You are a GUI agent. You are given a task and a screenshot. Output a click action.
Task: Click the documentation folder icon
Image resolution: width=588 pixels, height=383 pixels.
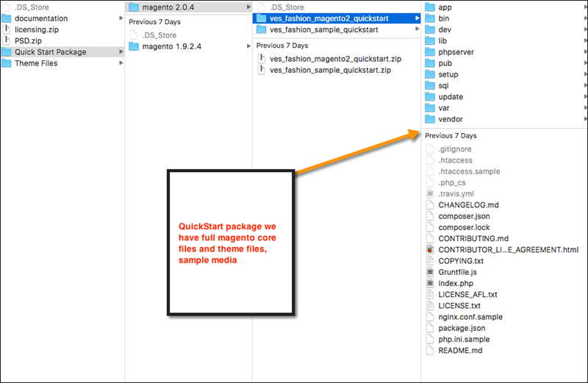tap(7, 18)
